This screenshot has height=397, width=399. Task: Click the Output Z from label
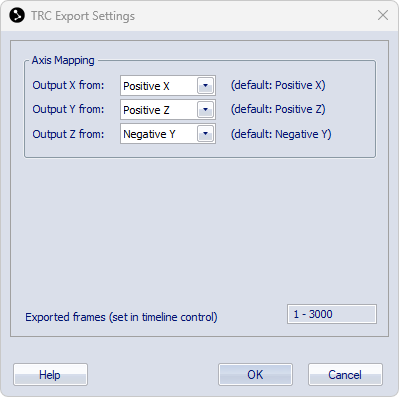[x=68, y=134]
